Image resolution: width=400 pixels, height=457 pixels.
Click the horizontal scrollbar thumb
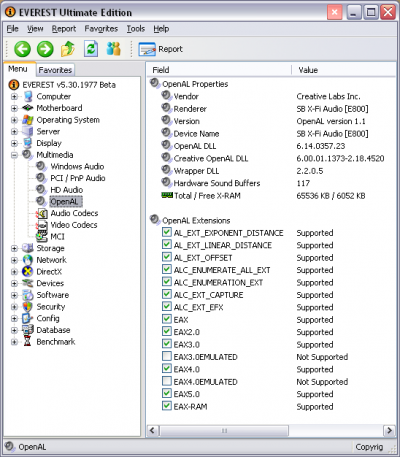click(224, 430)
